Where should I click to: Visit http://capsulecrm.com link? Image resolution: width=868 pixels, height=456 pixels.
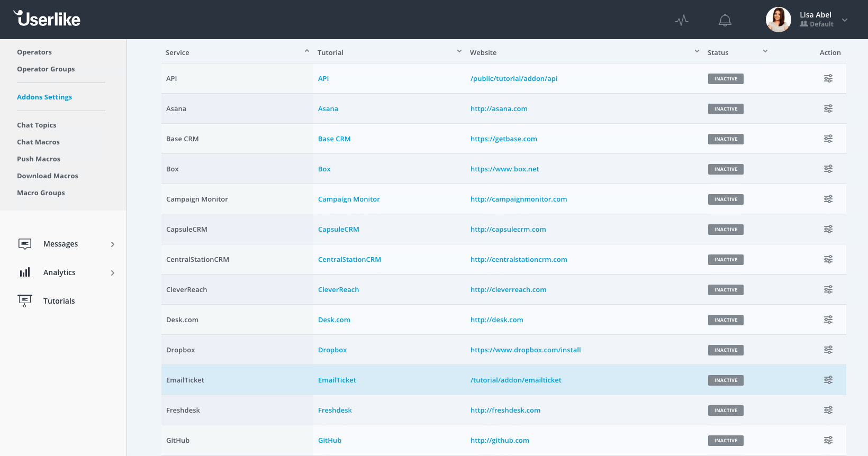pos(508,230)
